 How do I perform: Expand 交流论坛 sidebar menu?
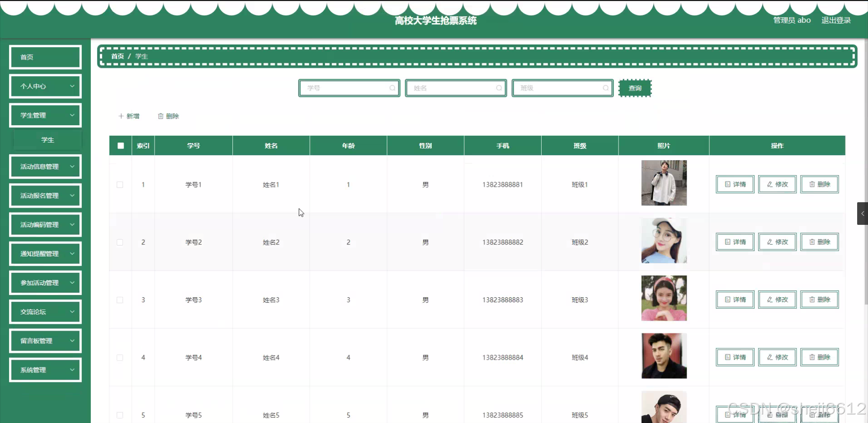coord(45,312)
